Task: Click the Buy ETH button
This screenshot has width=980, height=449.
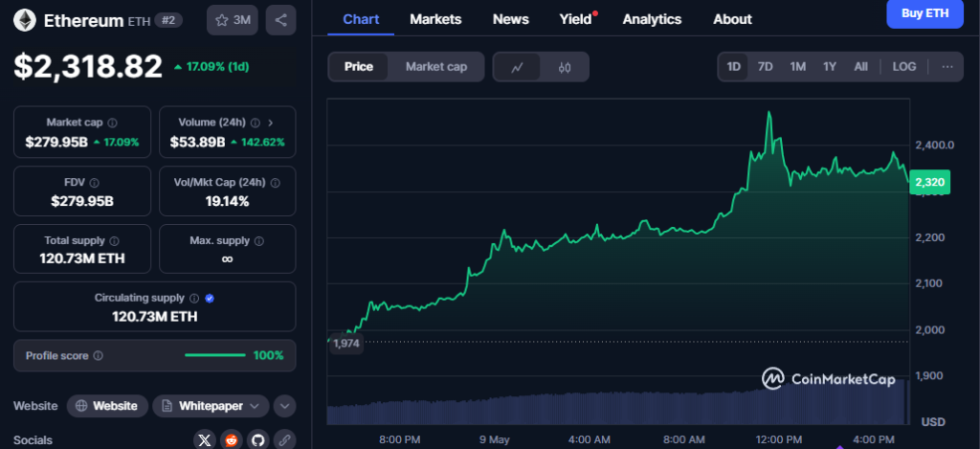Action: click(925, 13)
